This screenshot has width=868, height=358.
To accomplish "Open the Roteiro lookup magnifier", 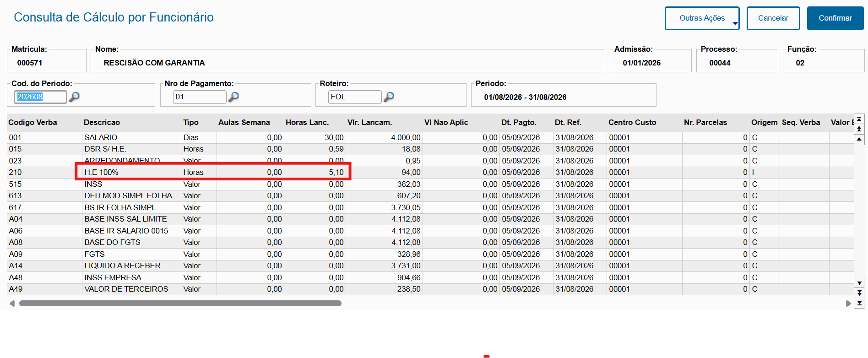I will point(389,97).
